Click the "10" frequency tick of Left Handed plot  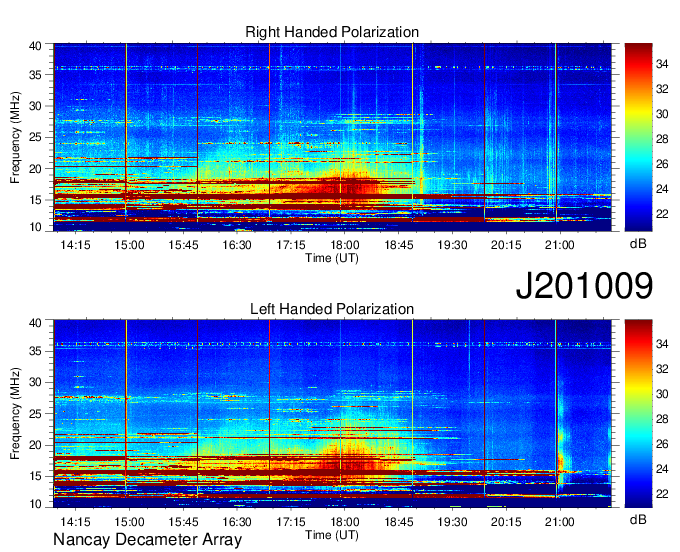point(35,504)
